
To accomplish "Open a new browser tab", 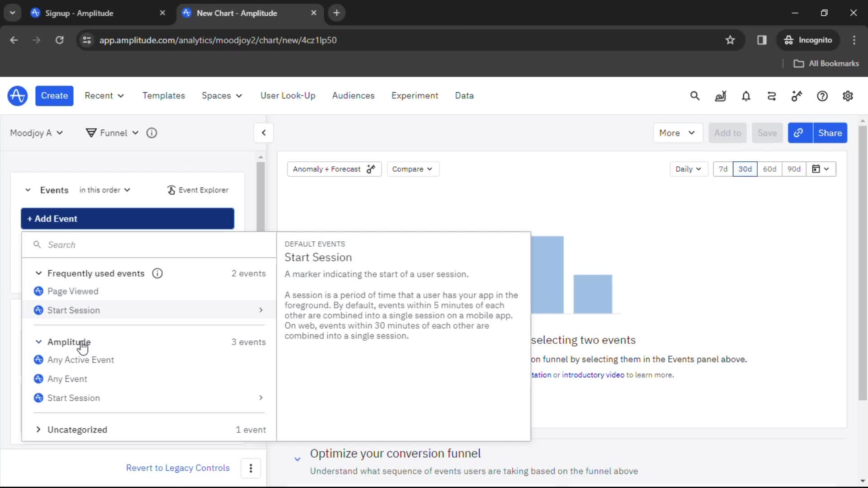I will [336, 13].
